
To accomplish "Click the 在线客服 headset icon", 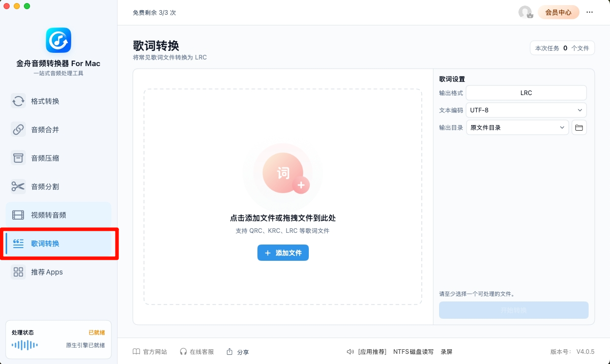I will [x=183, y=352].
